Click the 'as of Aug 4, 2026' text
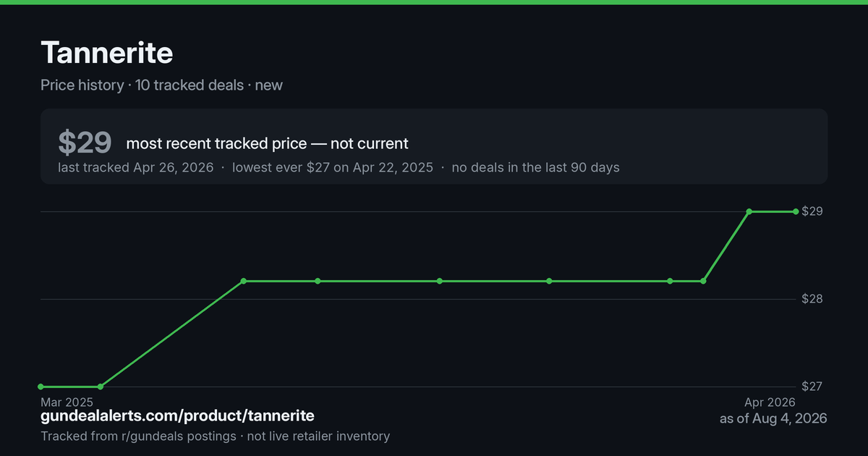The width and height of the screenshot is (868, 456). point(773,418)
